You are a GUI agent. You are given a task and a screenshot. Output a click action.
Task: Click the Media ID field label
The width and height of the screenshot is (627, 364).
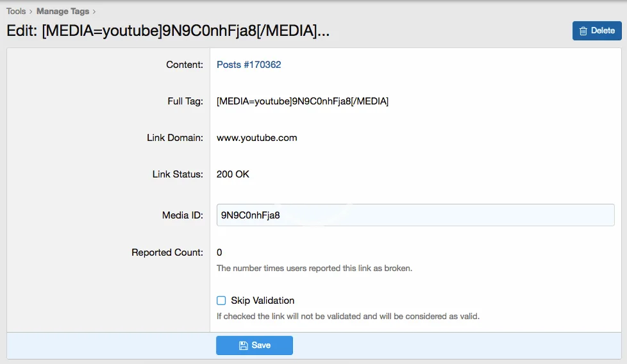click(183, 215)
